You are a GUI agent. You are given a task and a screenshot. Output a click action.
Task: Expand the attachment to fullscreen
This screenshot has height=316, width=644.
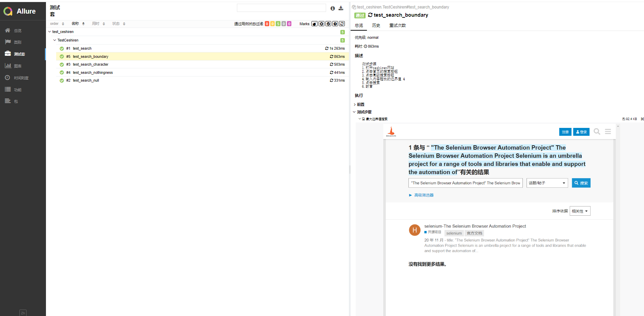(x=642, y=119)
